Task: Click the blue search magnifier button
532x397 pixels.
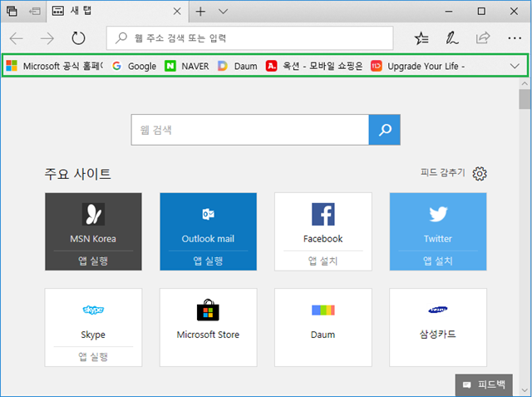Action: [385, 130]
